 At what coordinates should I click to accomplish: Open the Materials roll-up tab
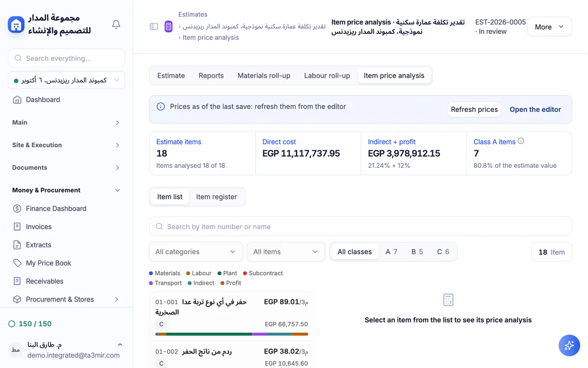pyautogui.click(x=264, y=76)
